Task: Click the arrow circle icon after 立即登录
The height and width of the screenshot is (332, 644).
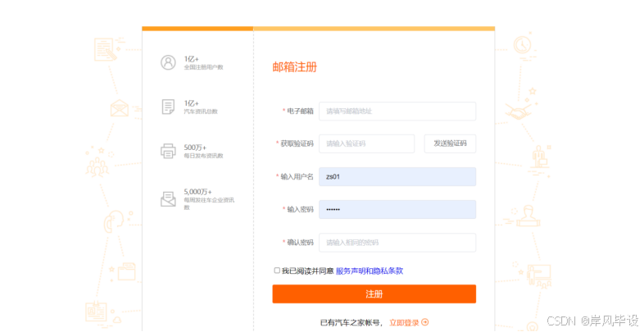Action: (x=425, y=322)
